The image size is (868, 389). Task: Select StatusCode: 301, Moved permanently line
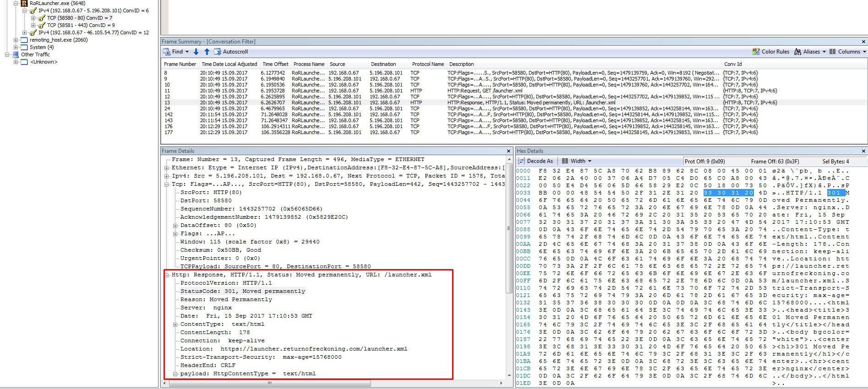[x=242, y=291]
